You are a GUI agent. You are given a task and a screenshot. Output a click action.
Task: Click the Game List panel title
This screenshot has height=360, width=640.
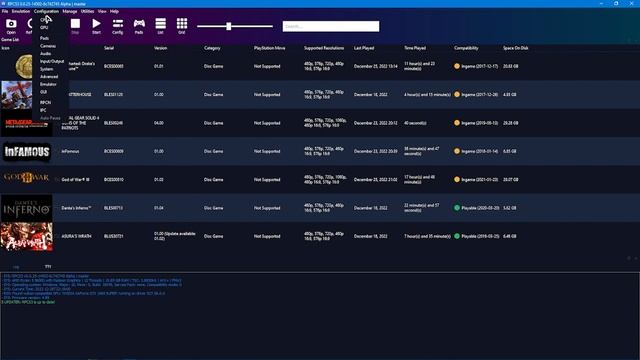click(x=10, y=40)
